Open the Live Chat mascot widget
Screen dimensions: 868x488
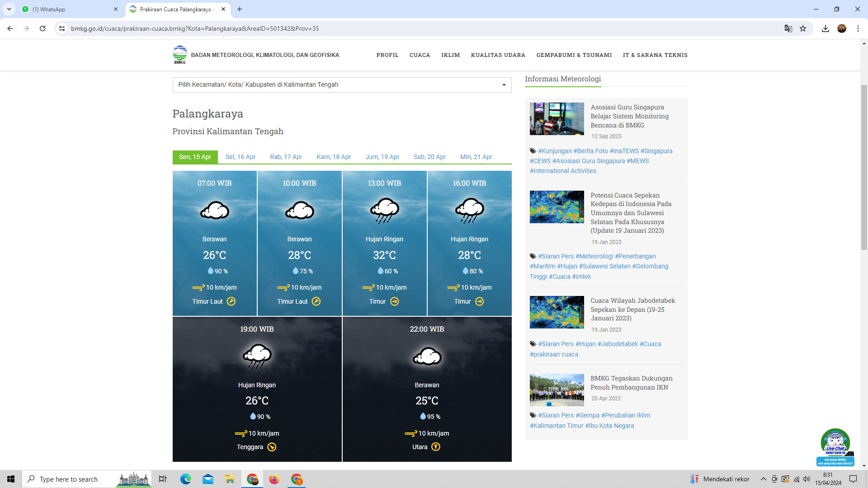pos(835,447)
